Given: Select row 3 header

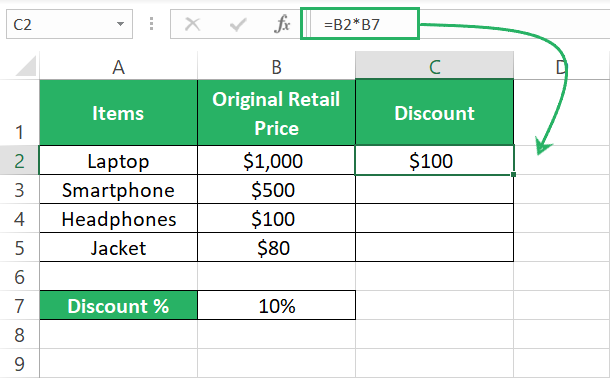Looking at the screenshot, I should [x=19, y=189].
